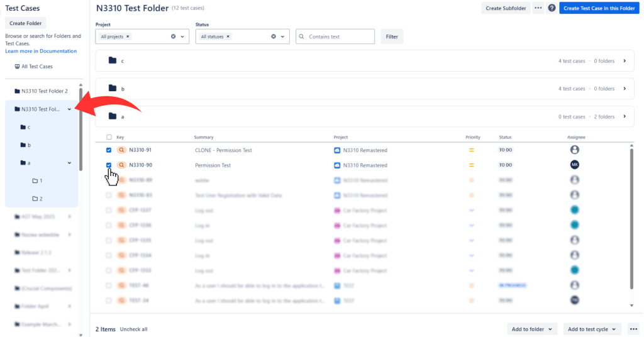
Task: Click the All Test Cases icon in sidebar
Action: click(17, 67)
